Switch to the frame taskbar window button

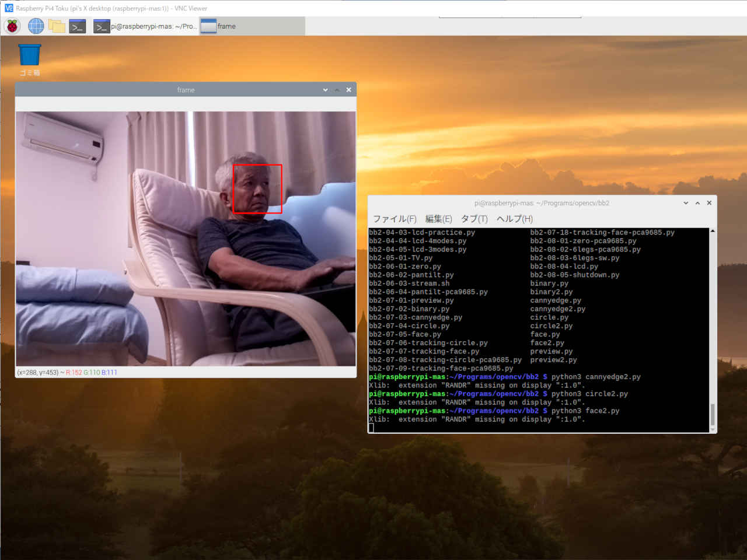click(252, 26)
